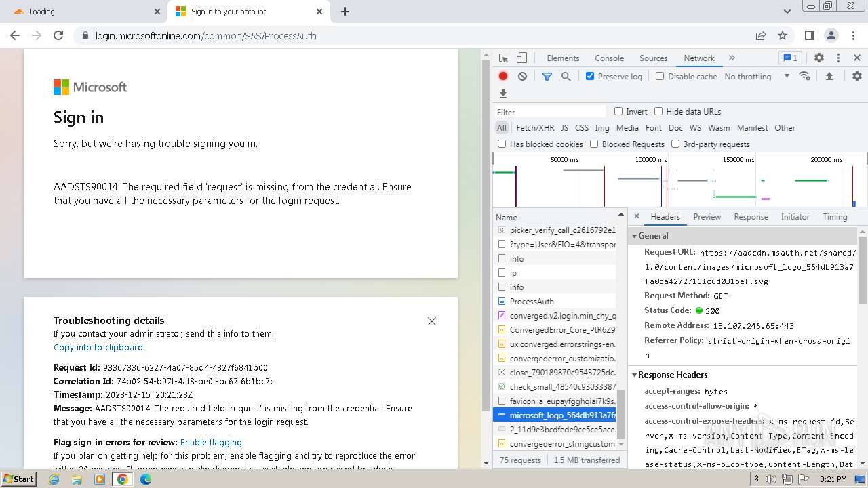Click the network Filter text field

click(x=550, y=112)
